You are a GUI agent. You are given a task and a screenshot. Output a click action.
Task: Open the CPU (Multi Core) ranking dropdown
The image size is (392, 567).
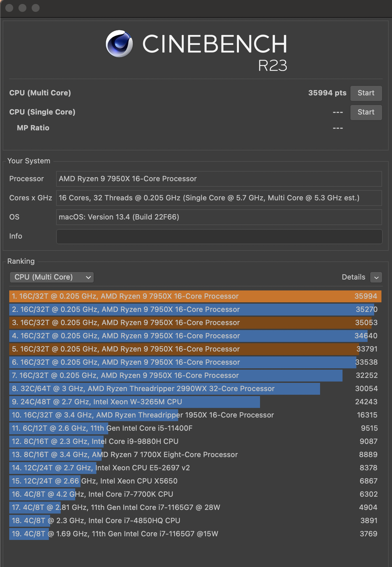(x=52, y=277)
